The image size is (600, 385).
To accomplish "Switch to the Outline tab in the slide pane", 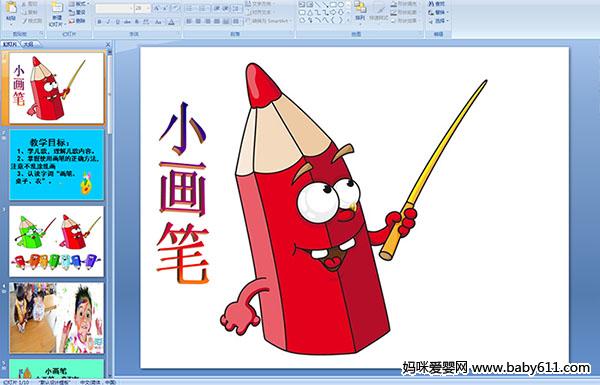I will [x=28, y=44].
